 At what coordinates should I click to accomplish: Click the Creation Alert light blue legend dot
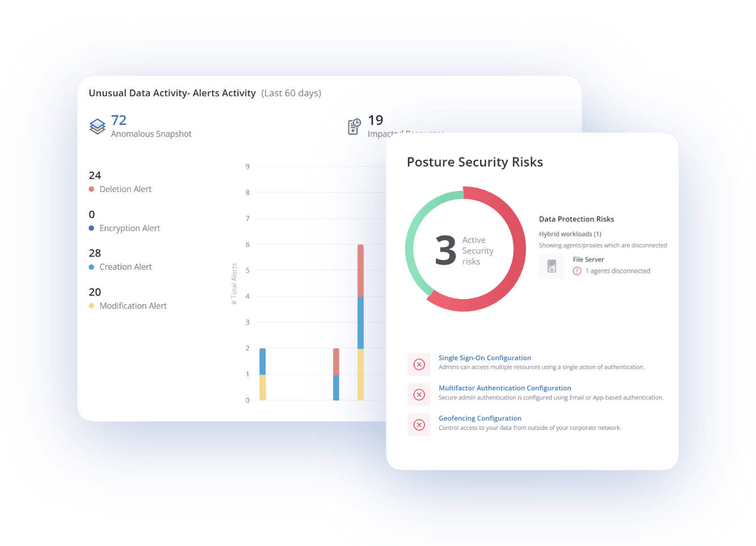pyautogui.click(x=91, y=267)
